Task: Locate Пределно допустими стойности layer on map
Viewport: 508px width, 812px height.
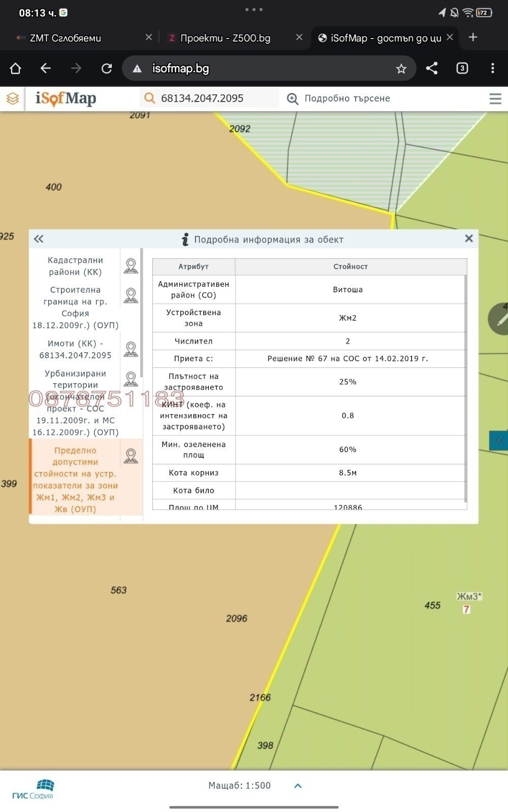Action: [131, 456]
